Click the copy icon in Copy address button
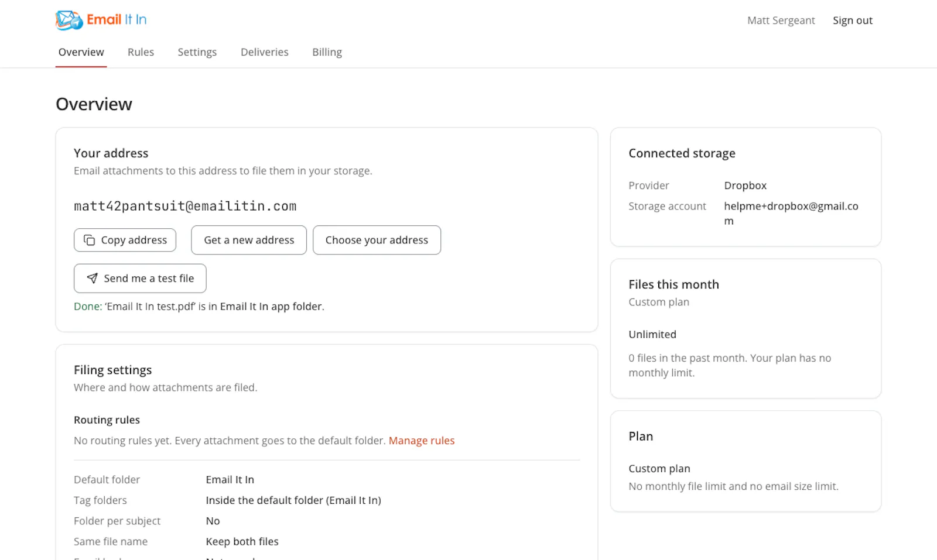937x560 pixels. pos(89,240)
